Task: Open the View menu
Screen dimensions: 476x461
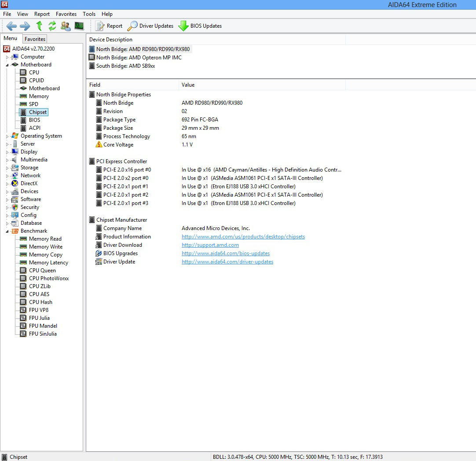Action: (x=22, y=14)
